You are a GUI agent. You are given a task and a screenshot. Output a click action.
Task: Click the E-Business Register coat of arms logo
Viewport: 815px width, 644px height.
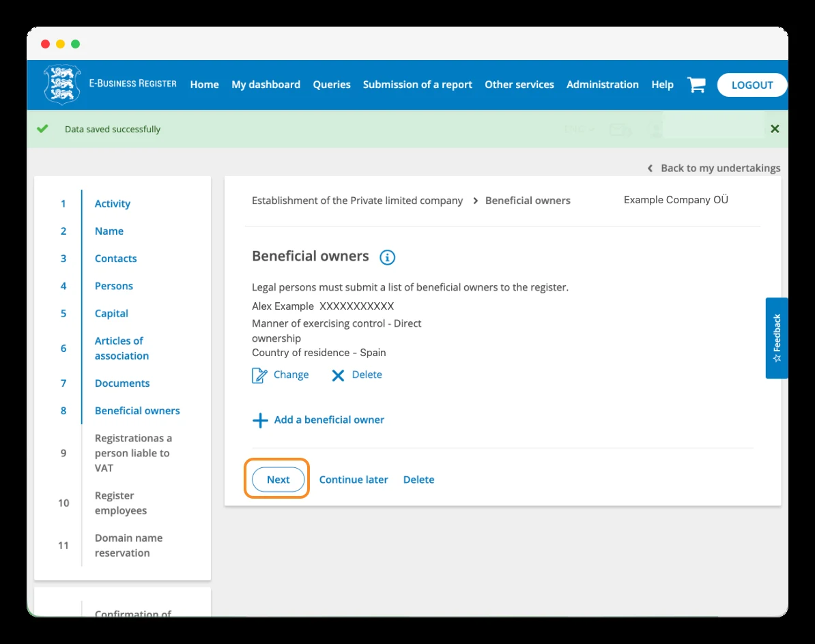(x=62, y=85)
